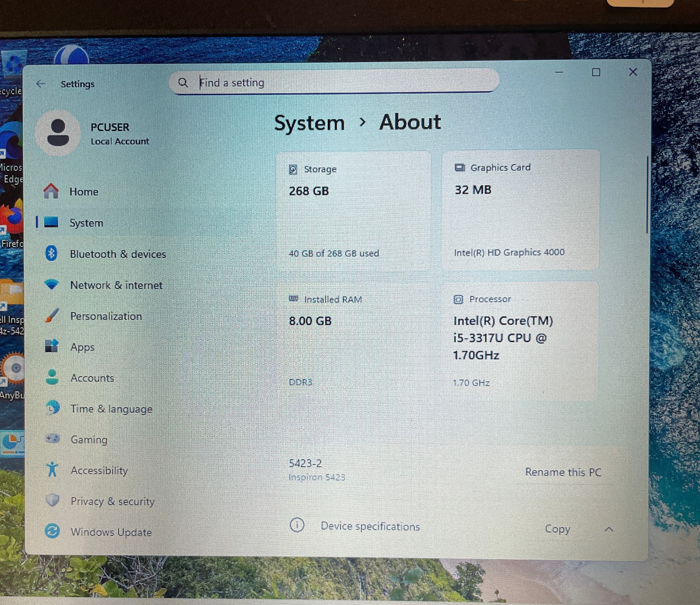This screenshot has width=700, height=605.
Task: Open the Storage card showing 268 GB
Action: point(353,210)
